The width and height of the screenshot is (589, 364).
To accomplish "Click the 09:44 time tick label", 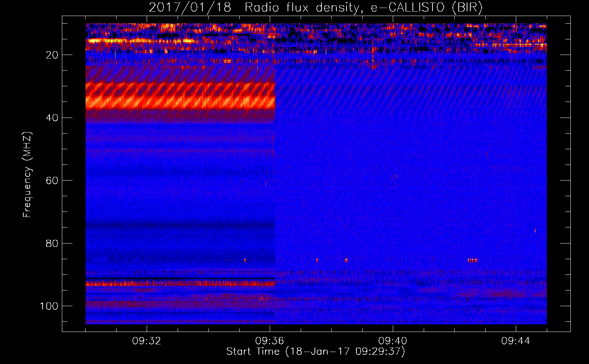I will (516, 341).
